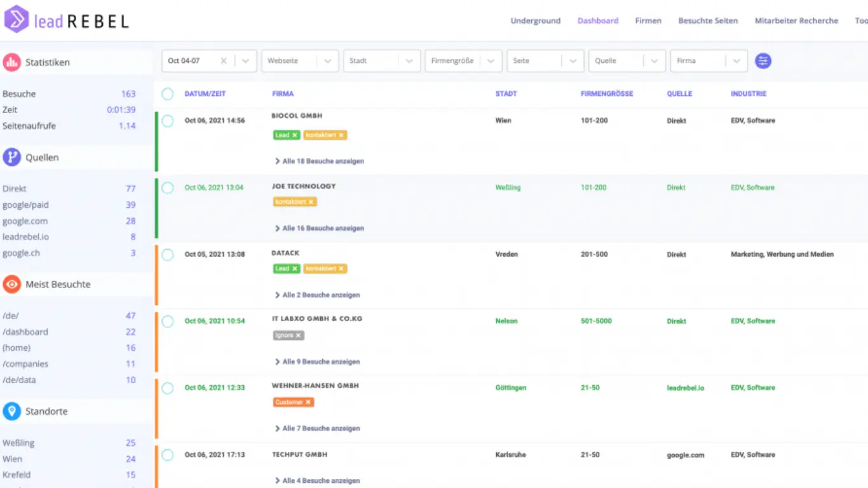The height and width of the screenshot is (488, 868).
Task: Remove Lead tag from Datack
Action: (295, 269)
